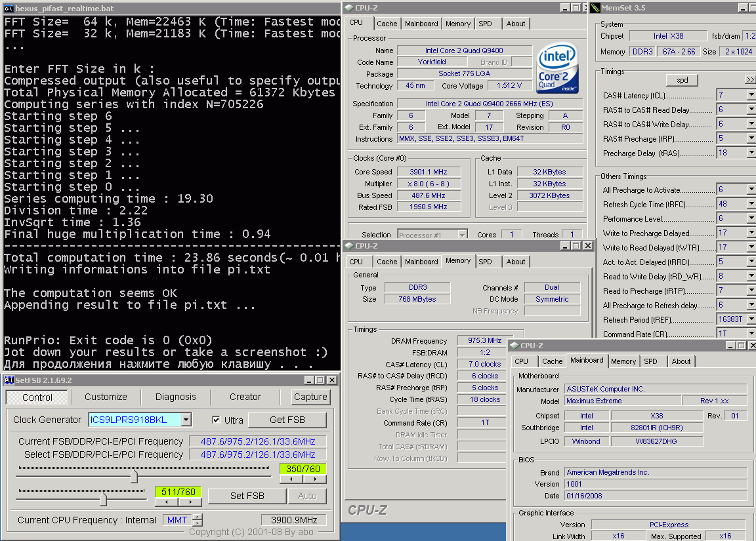Click the Rated FSB 1950.5 MHz value
756x541 pixels.
pyautogui.click(x=428, y=207)
